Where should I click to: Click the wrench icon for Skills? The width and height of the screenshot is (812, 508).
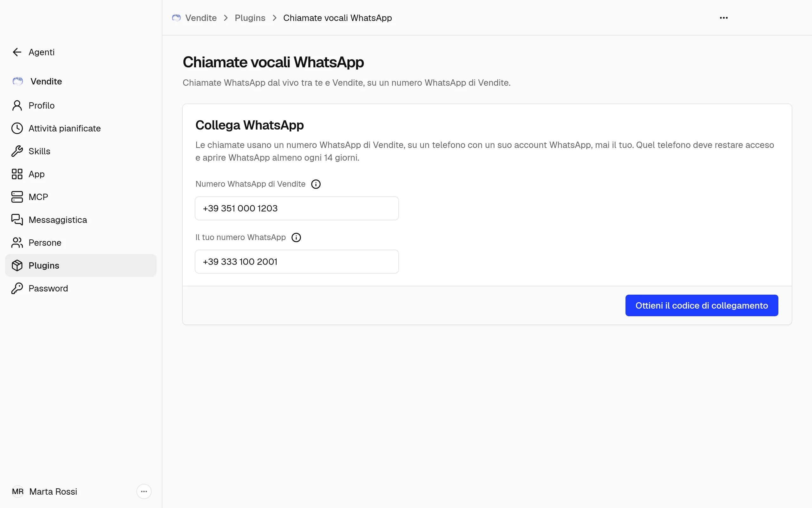pos(17,151)
